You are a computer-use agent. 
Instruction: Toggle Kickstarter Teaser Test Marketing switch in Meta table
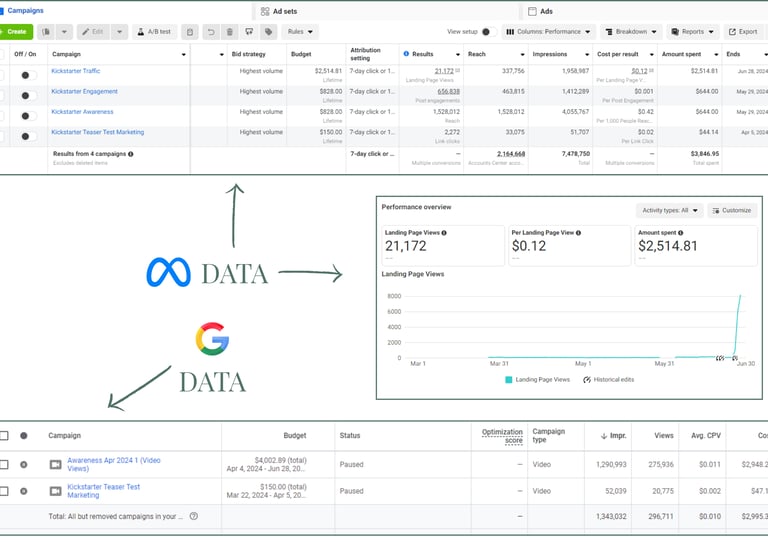click(28, 136)
